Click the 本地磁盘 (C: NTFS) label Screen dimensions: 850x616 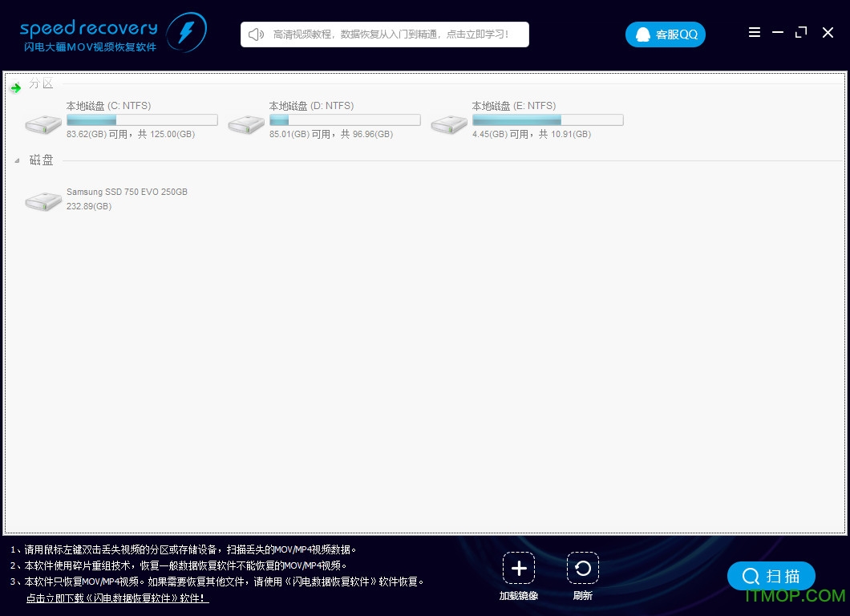pyautogui.click(x=108, y=106)
